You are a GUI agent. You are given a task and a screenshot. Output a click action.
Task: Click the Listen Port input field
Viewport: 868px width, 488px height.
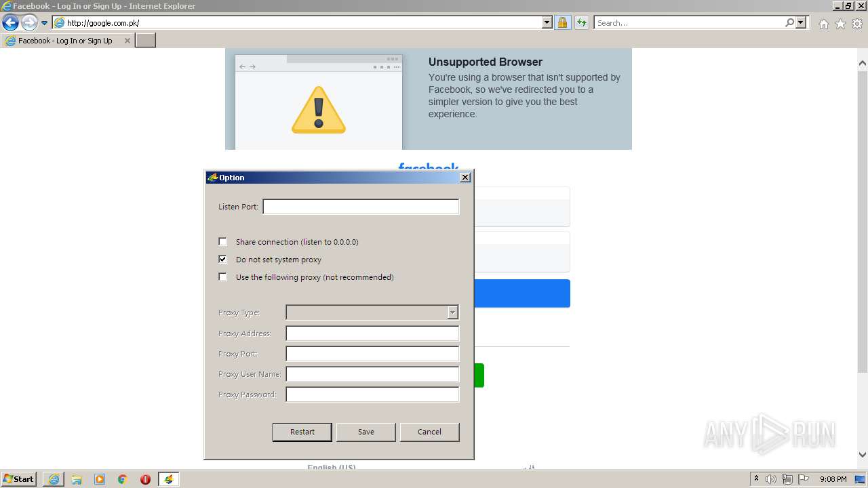[361, 207]
